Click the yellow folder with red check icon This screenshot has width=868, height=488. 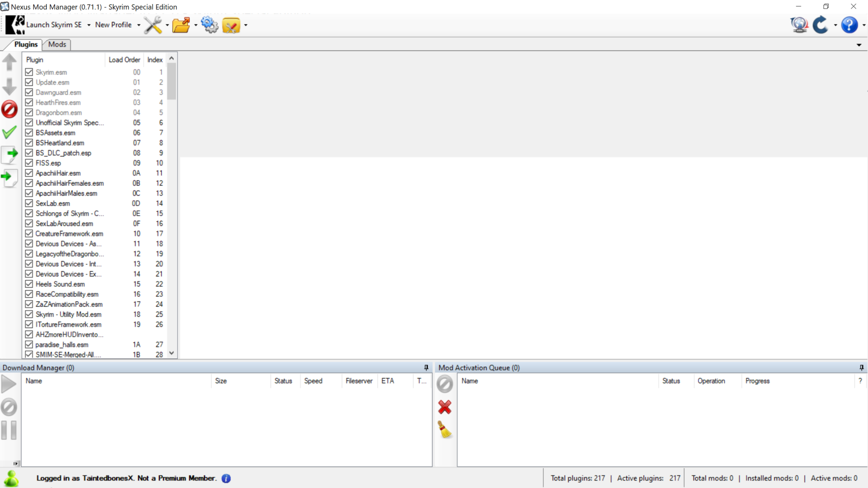point(231,25)
